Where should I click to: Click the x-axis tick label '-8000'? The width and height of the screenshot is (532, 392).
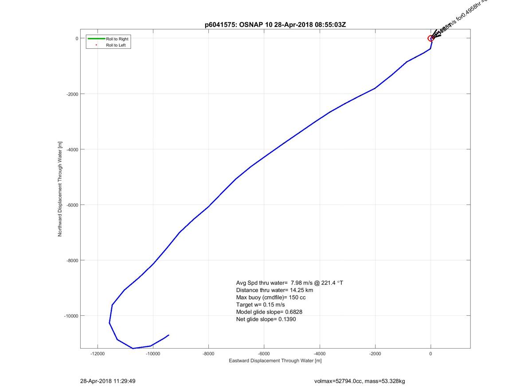pyautogui.click(x=208, y=353)
